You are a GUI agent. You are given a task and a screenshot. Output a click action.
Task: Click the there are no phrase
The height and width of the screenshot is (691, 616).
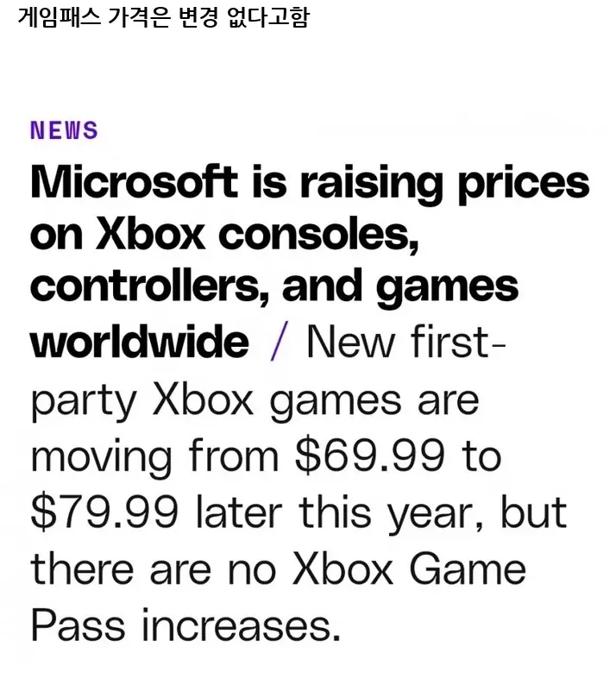(154, 569)
